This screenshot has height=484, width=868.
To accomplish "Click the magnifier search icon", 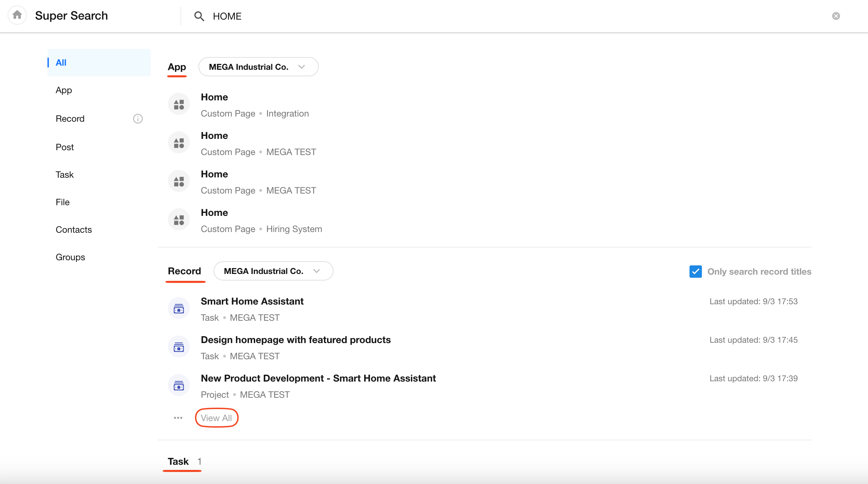I will [x=199, y=16].
